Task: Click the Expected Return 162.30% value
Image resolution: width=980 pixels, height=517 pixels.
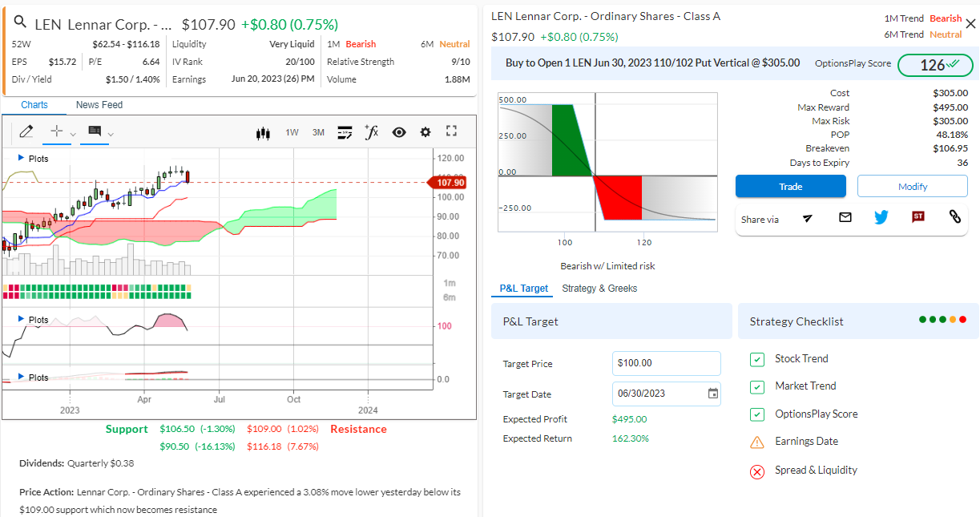Action: 631,438
